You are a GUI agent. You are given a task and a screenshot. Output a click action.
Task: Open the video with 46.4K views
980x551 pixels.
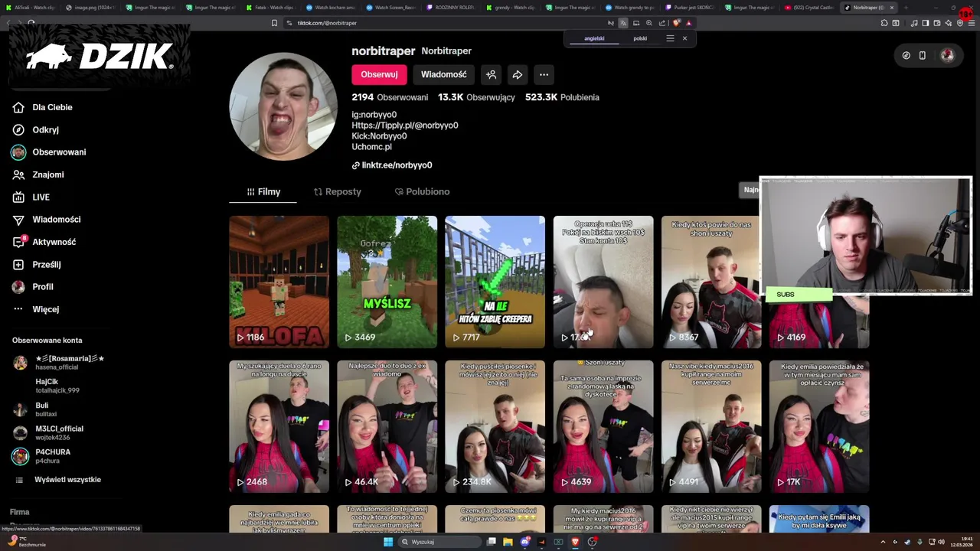click(387, 426)
